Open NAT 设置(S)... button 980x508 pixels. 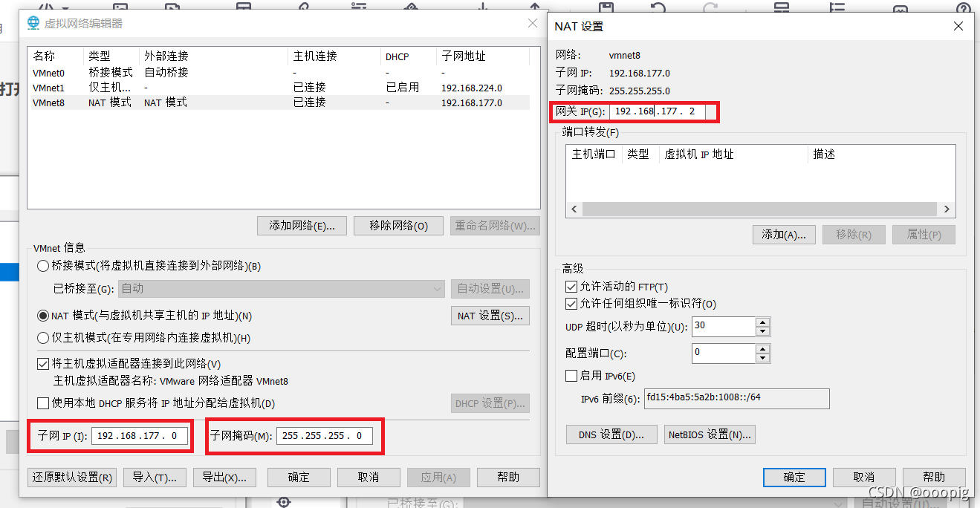(490, 316)
